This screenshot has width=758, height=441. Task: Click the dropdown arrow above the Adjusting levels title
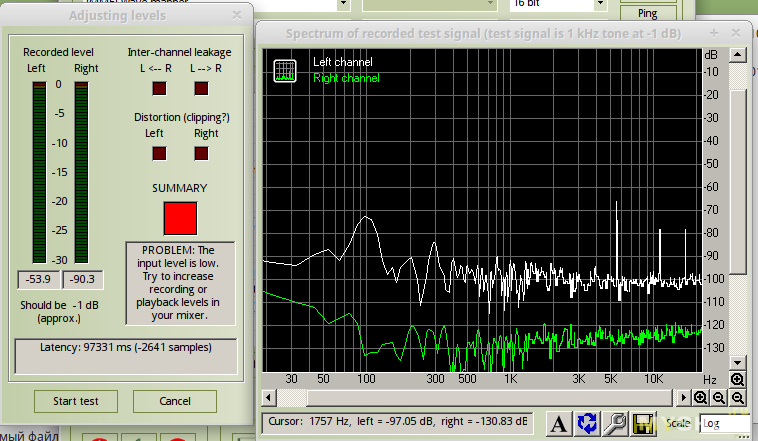click(x=343, y=4)
